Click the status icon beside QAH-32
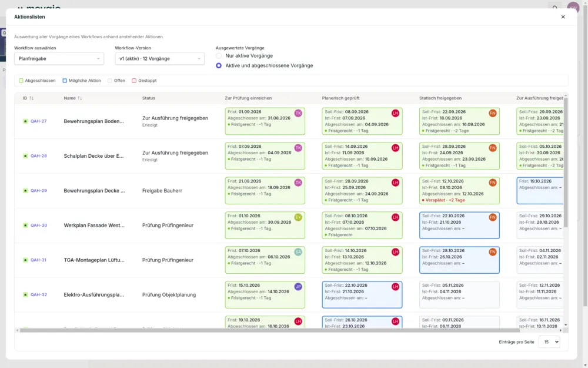Image resolution: width=588 pixels, height=368 pixels. tap(25, 295)
